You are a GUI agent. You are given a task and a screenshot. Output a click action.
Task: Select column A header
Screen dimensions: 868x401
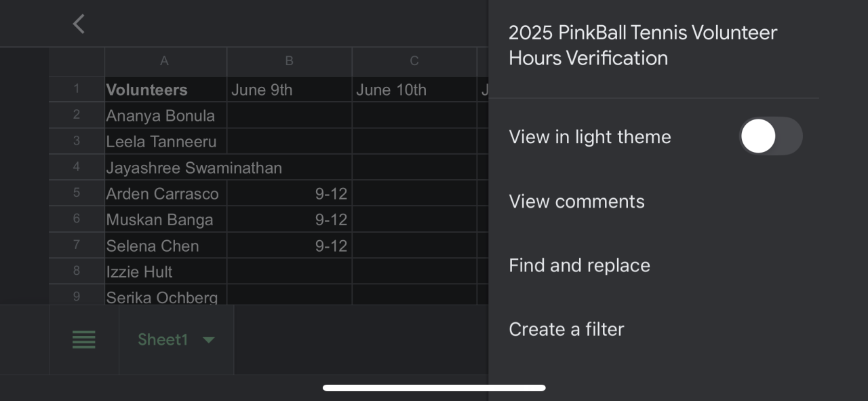[164, 61]
